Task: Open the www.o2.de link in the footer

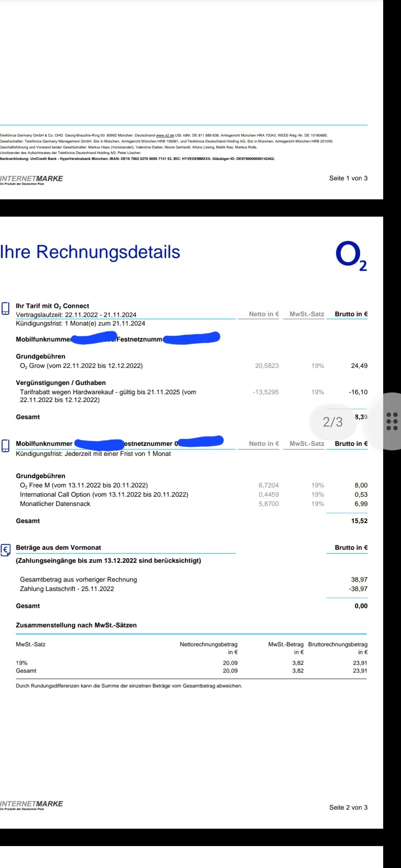Action: 165,135
